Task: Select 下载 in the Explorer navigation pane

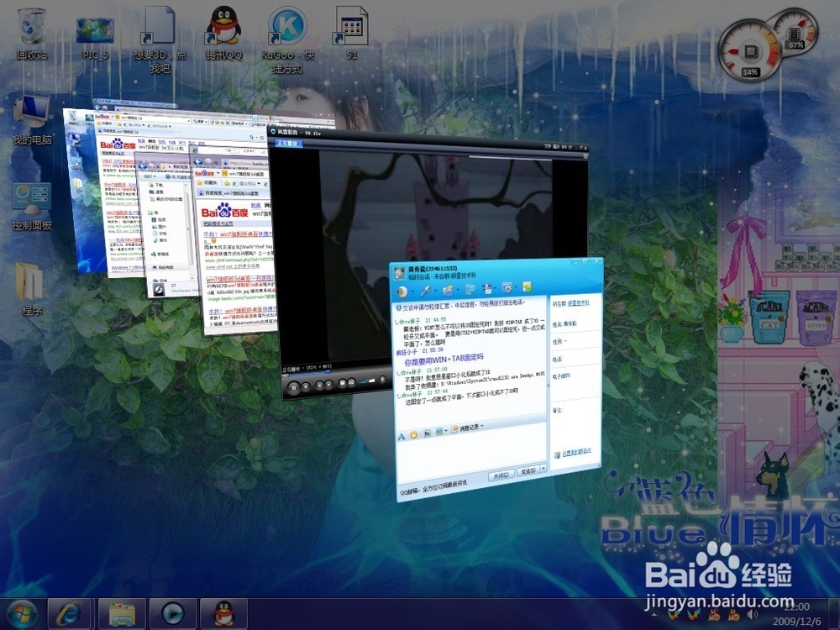Action: [x=155, y=185]
